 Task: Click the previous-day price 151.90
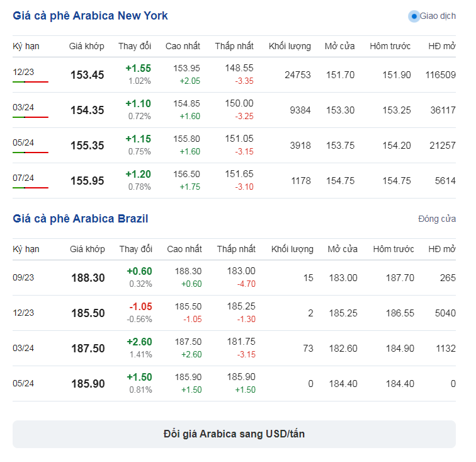[397, 75]
